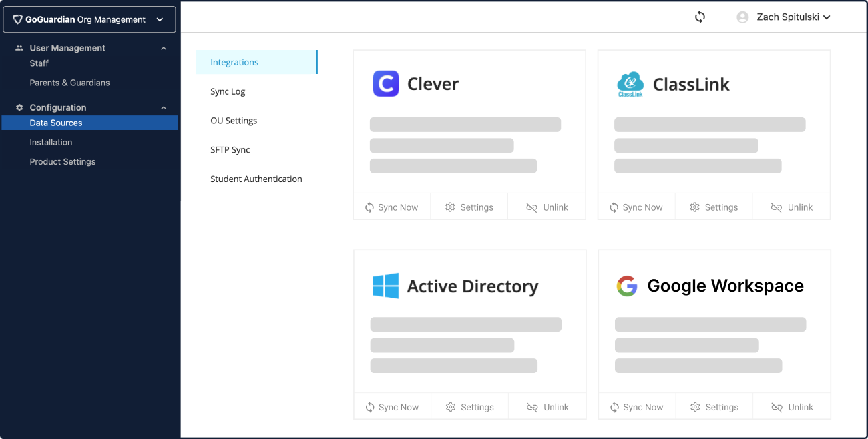Click the gear icon in the Clever Settings button
868x439 pixels.
(x=450, y=207)
